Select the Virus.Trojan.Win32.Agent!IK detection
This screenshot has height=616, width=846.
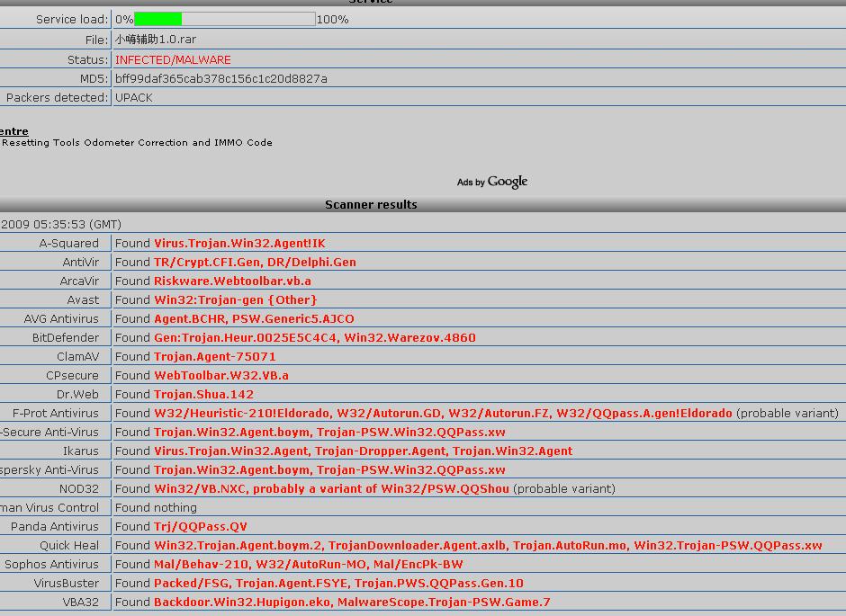(x=239, y=243)
